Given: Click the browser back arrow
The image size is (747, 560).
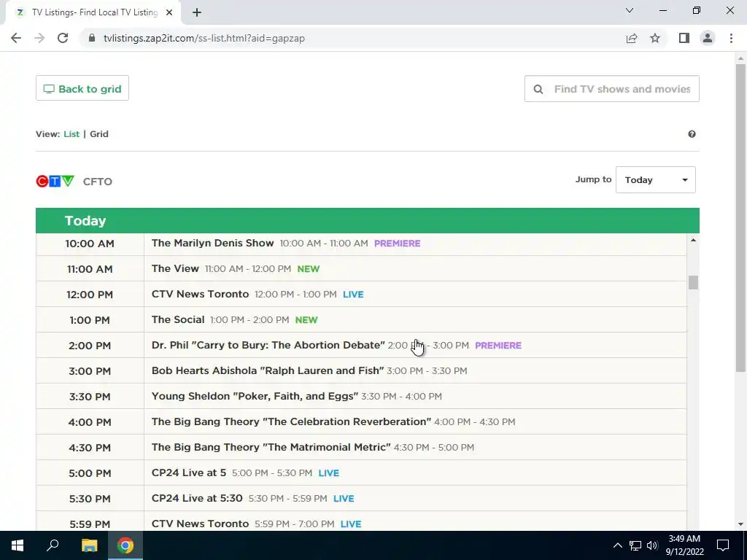Looking at the screenshot, I should coord(16,38).
